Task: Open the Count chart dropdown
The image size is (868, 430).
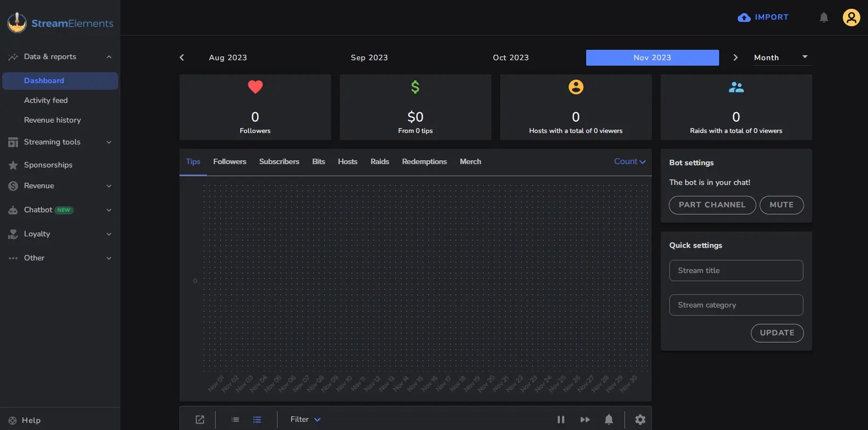Action: pos(630,161)
